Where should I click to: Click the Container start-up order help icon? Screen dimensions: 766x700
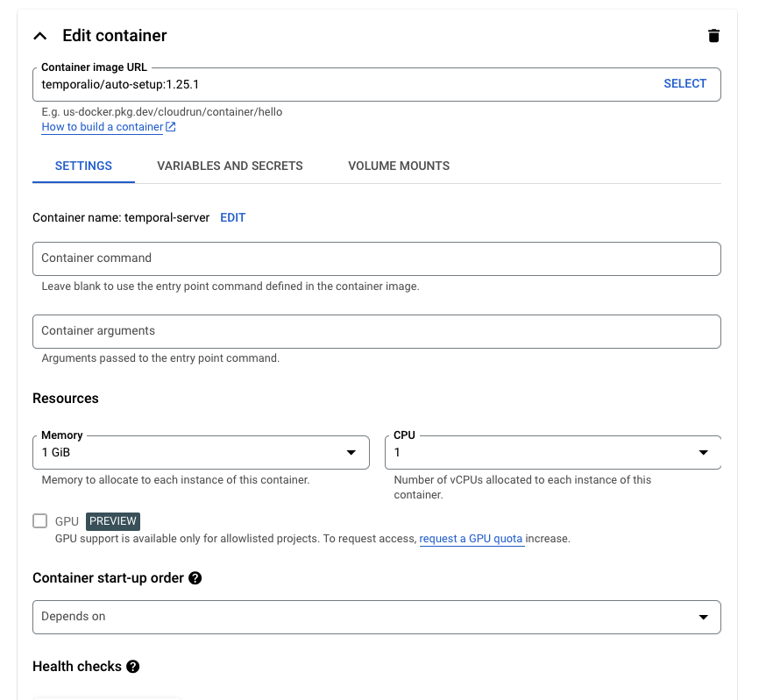tap(195, 578)
